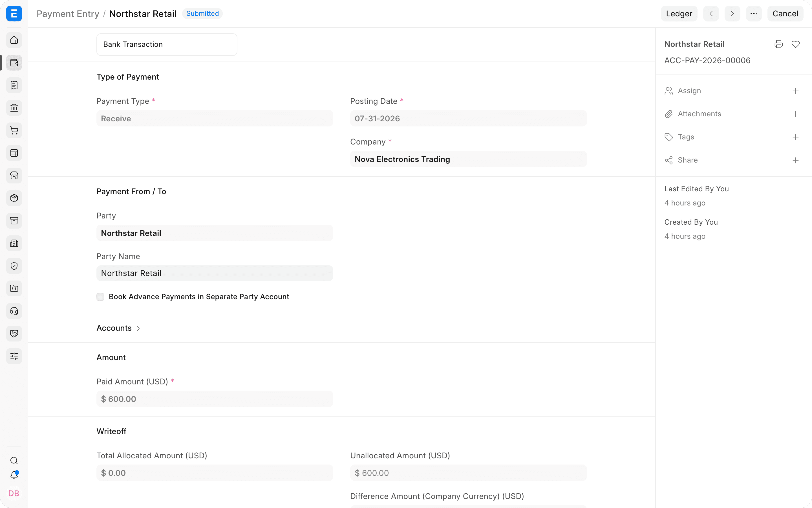This screenshot has width=812, height=508.
Task: Select the Paid Amount field
Action: [x=215, y=399]
